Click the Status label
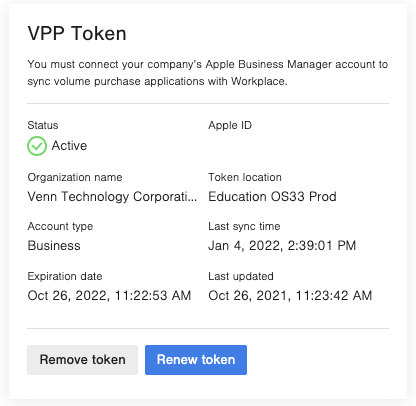 [x=43, y=125]
